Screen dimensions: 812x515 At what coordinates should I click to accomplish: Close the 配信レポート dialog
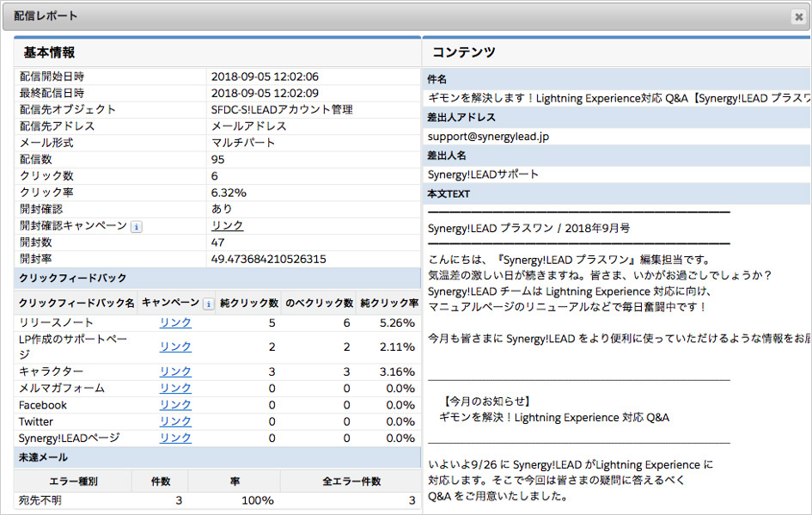[x=798, y=17]
